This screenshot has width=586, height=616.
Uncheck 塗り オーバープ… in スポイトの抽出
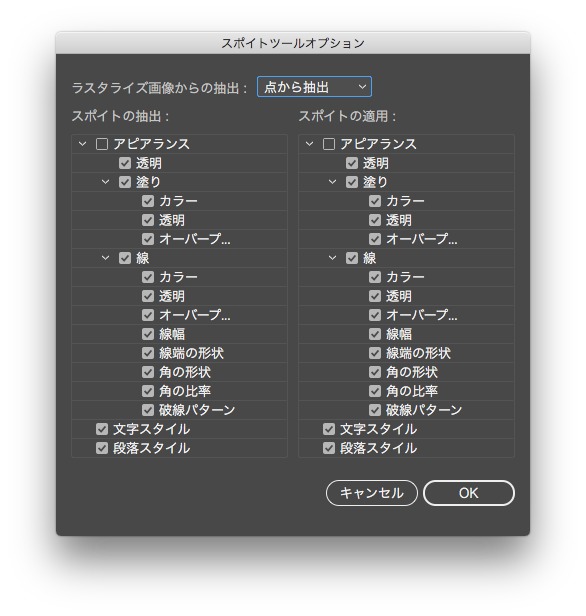pyautogui.click(x=148, y=239)
